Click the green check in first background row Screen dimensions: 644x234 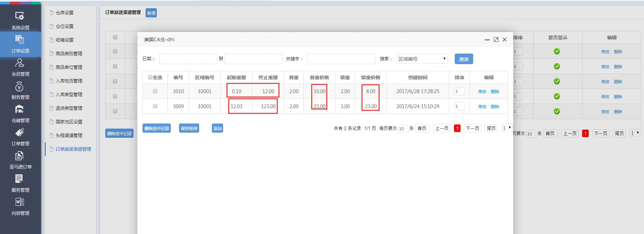coord(557,51)
